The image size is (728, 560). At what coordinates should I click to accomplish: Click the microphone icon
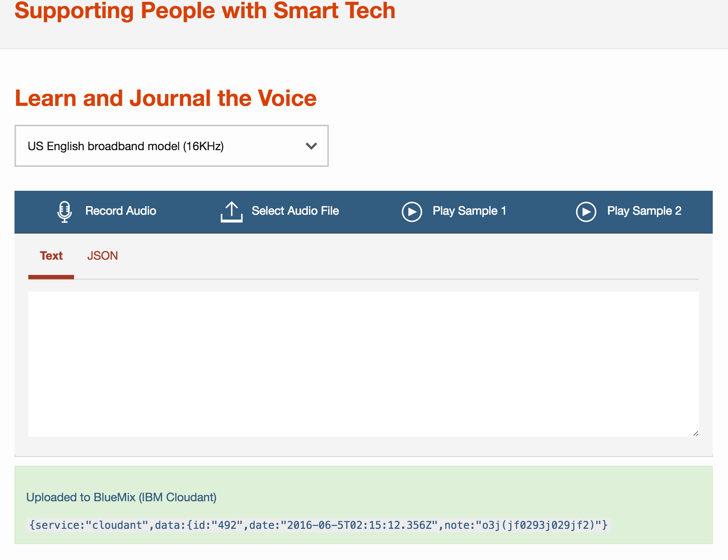65,211
